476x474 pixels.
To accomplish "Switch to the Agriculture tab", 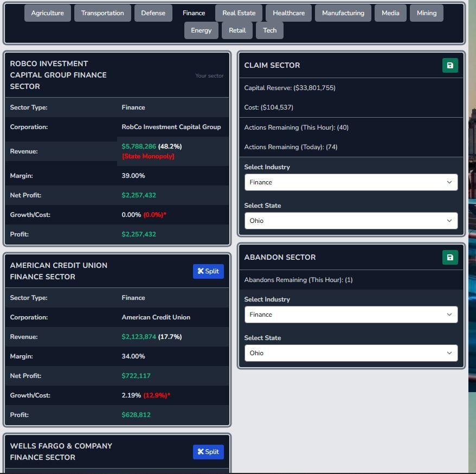I will [48, 13].
